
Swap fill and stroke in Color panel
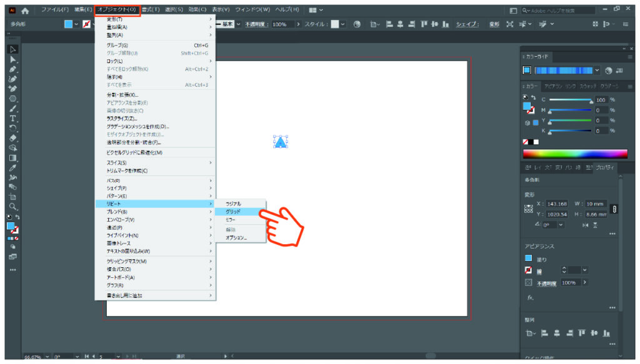click(x=534, y=97)
